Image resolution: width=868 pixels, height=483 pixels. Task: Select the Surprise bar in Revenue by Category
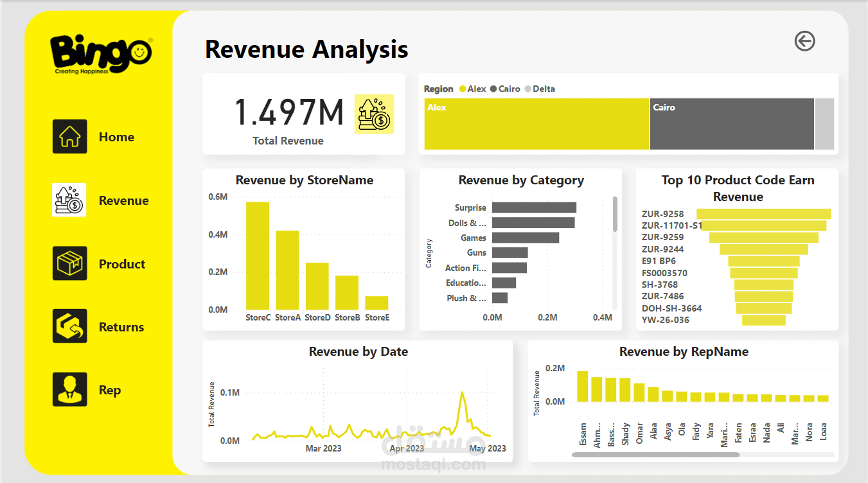point(534,207)
